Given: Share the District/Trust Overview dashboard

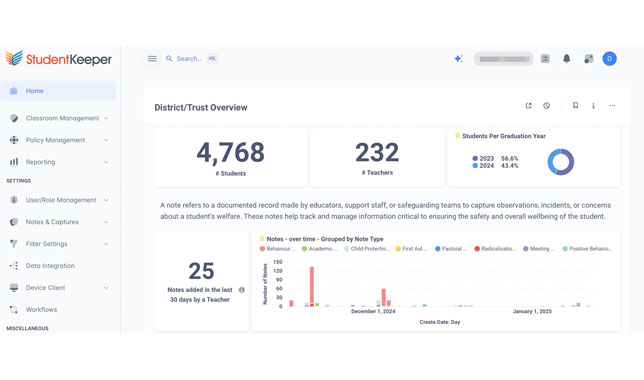Looking at the screenshot, I should [x=529, y=106].
